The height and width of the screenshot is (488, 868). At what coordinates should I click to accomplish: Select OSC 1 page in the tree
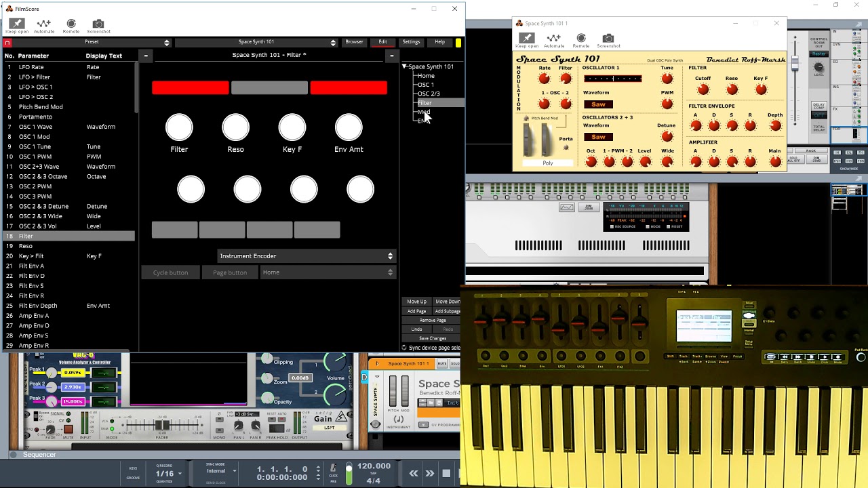click(426, 85)
